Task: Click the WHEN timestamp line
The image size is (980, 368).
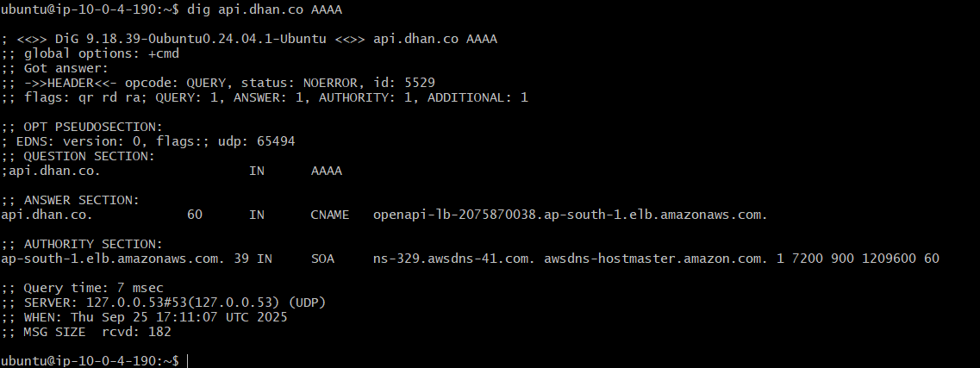Action: click(x=145, y=317)
